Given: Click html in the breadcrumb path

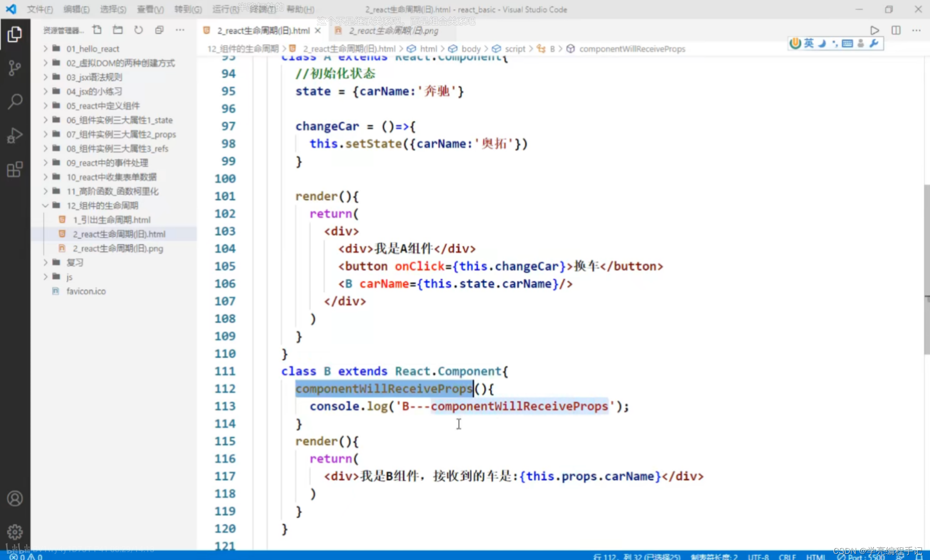Looking at the screenshot, I should coord(428,49).
